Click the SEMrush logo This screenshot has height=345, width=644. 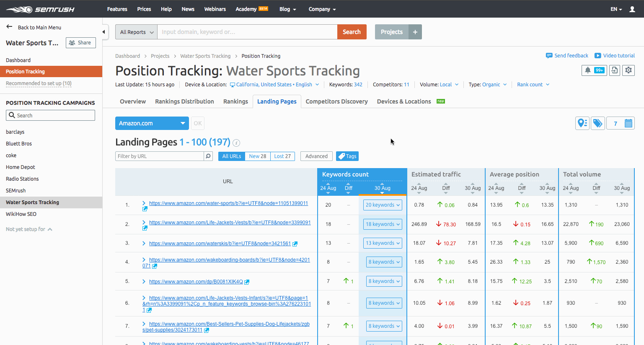pos(40,9)
